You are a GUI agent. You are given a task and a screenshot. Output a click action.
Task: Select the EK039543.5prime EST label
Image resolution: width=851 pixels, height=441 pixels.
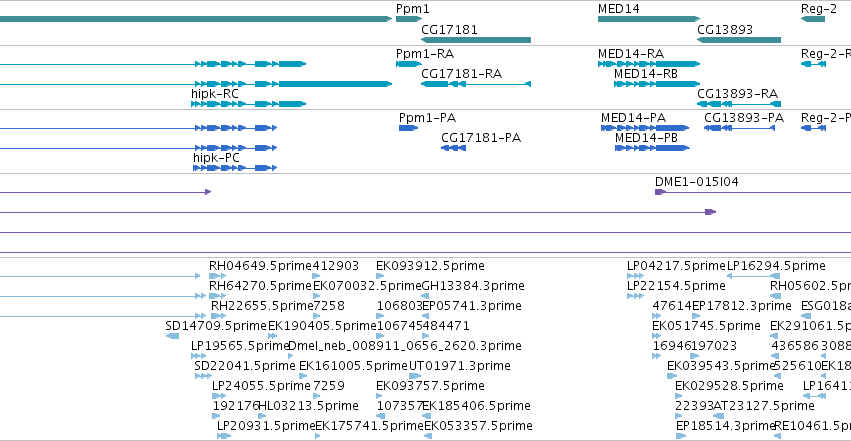coord(721,366)
